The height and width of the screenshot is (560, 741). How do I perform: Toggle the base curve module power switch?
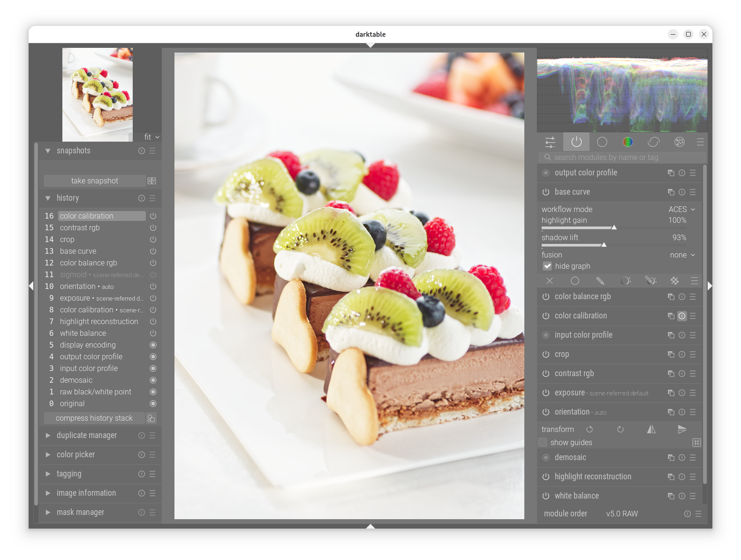point(546,192)
